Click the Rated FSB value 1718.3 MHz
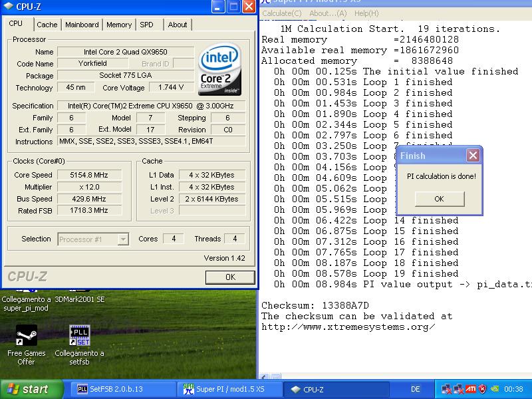532x399 pixels. pyautogui.click(x=89, y=210)
